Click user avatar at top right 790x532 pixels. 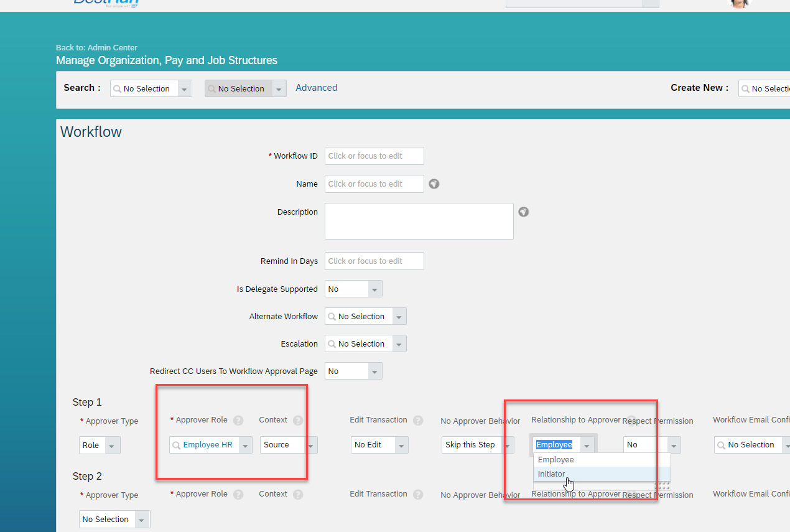739,3
